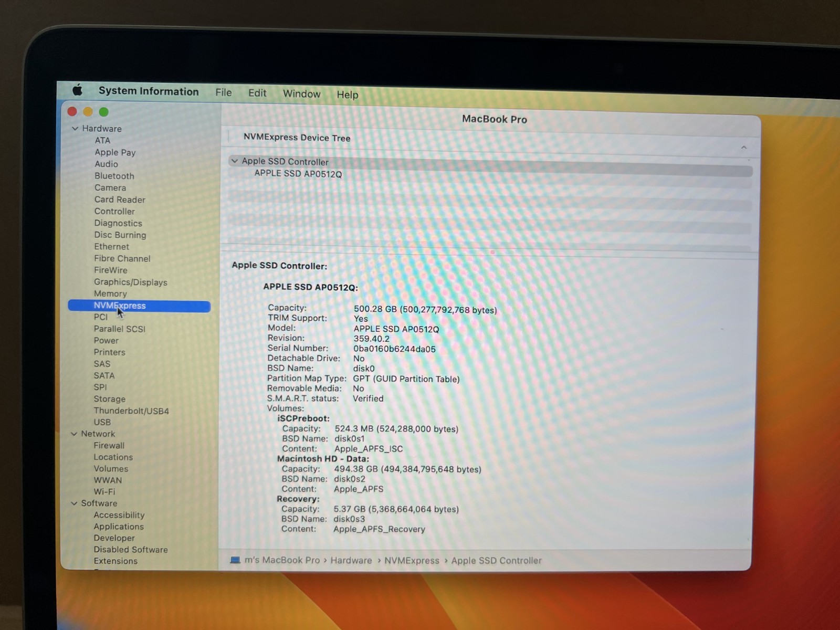Click Hardware in the path bar
840x630 pixels.
(x=351, y=560)
